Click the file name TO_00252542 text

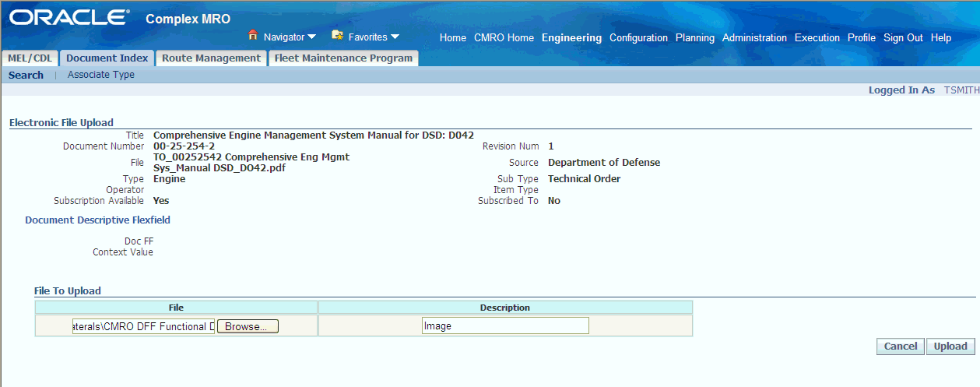pos(251,163)
